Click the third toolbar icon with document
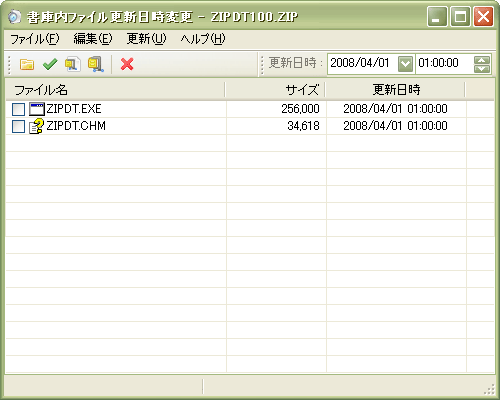Screen dimensions: 500x400 pyautogui.click(x=73, y=64)
